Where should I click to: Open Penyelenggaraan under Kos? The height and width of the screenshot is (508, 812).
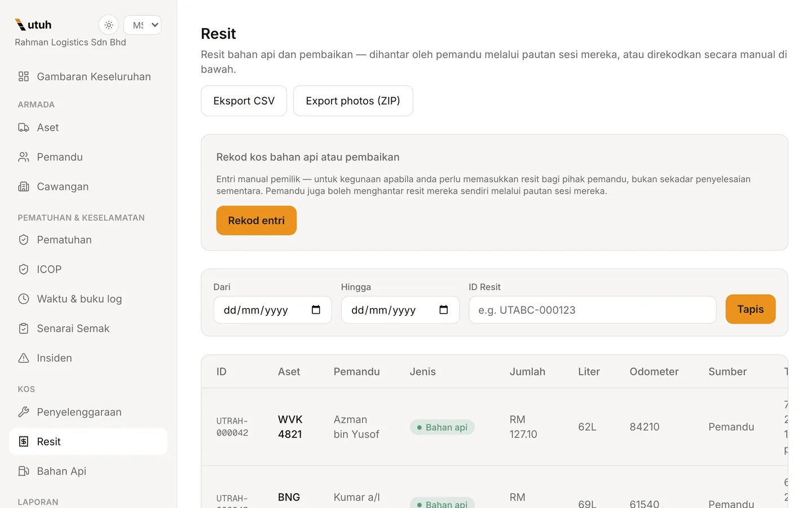coord(89,412)
